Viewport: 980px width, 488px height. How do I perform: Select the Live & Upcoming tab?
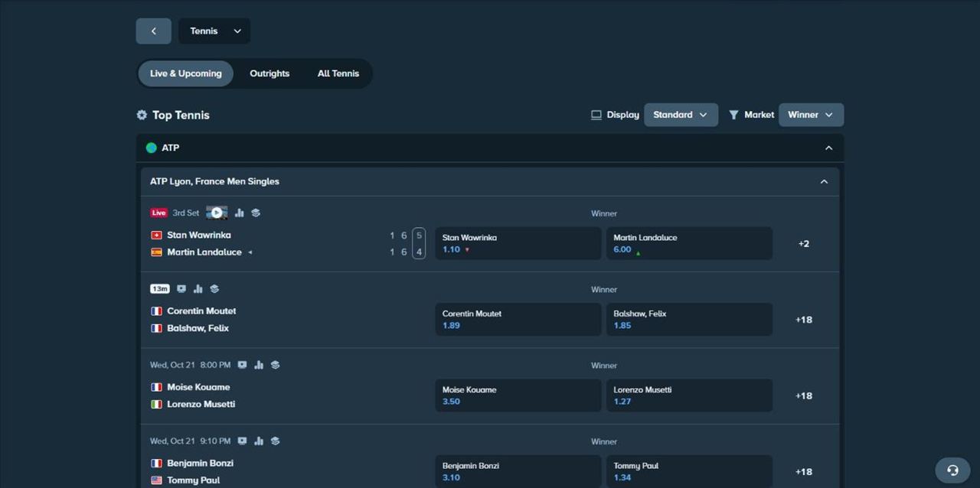point(185,73)
